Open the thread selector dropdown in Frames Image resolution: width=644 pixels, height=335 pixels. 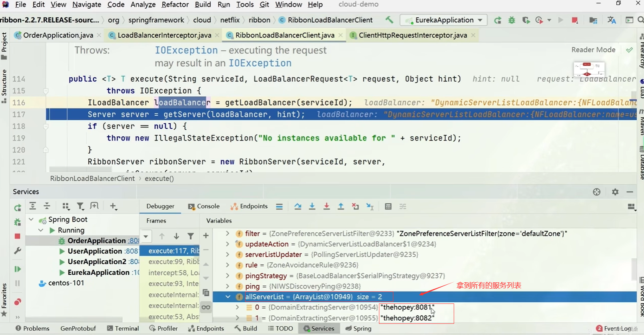[x=146, y=236]
